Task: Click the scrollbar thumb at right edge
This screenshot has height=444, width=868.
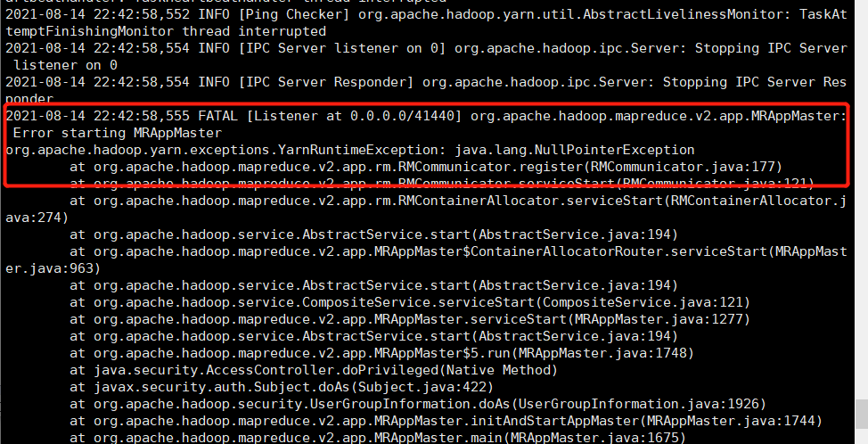Action: [x=862, y=414]
